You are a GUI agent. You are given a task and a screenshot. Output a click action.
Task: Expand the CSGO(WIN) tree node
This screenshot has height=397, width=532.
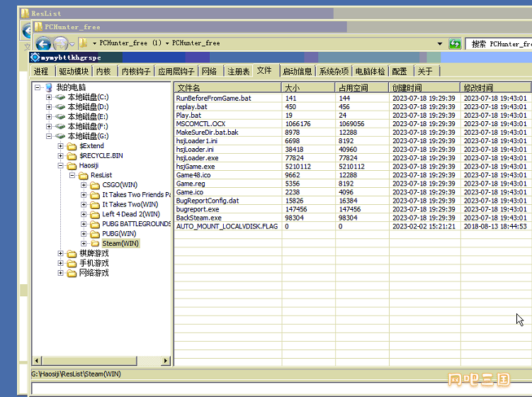click(x=84, y=185)
